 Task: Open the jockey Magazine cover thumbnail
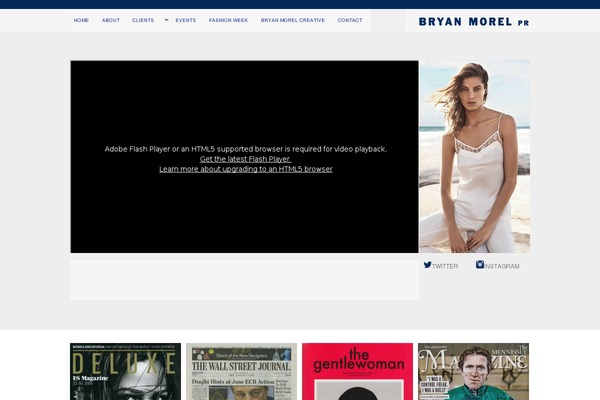coord(473,371)
